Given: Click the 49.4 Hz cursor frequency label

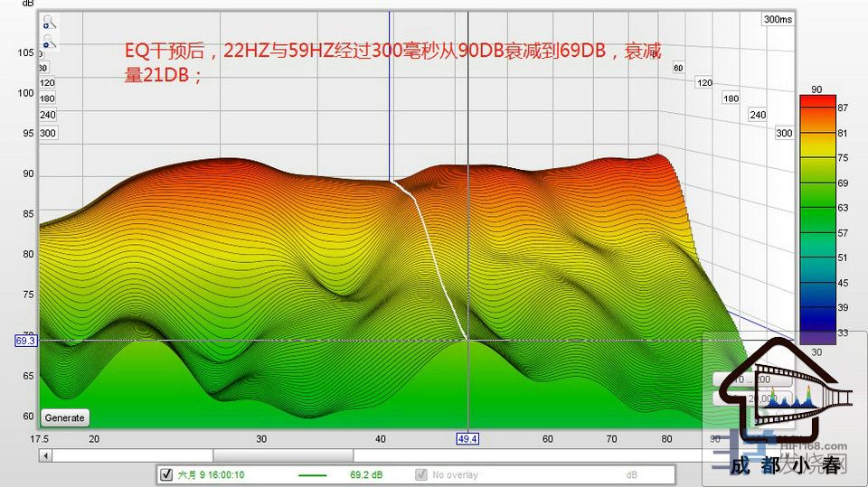Looking at the screenshot, I should [467, 438].
